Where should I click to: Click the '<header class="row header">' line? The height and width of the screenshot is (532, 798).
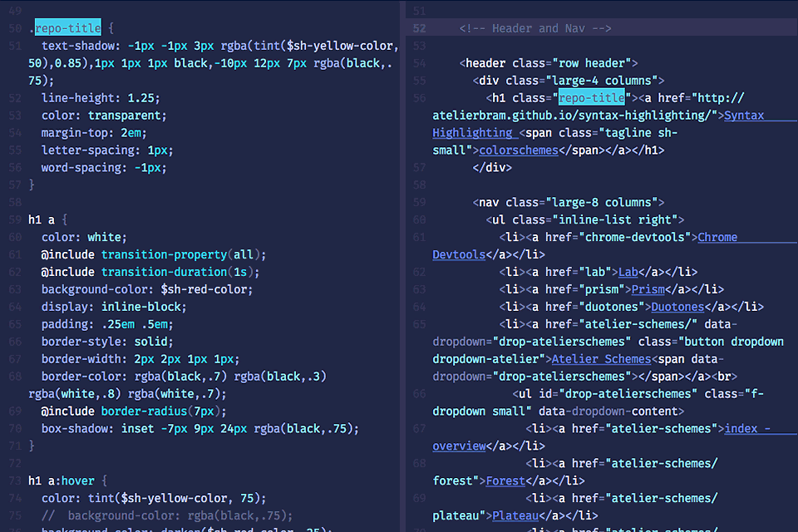tap(549, 63)
